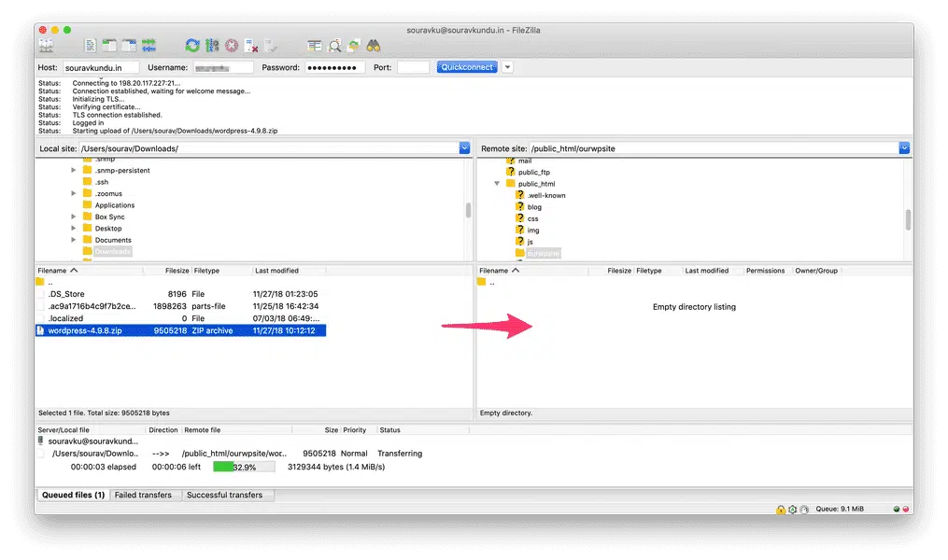This screenshot has width=948, height=560.
Task: Toggle the message log display
Action: (x=91, y=45)
